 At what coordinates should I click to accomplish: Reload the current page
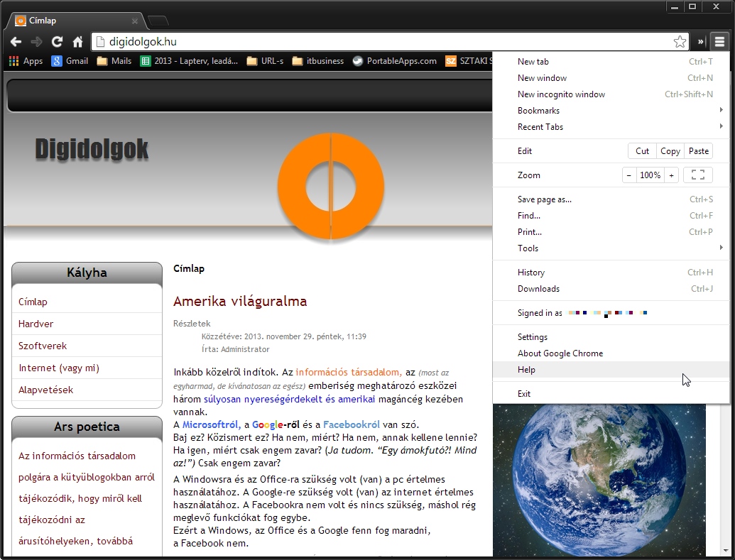click(x=57, y=42)
